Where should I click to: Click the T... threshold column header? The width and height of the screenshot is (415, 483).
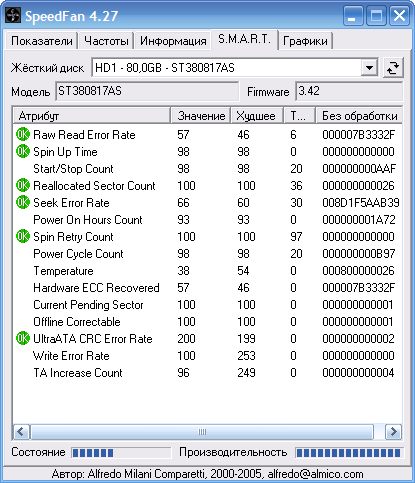(x=299, y=116)
